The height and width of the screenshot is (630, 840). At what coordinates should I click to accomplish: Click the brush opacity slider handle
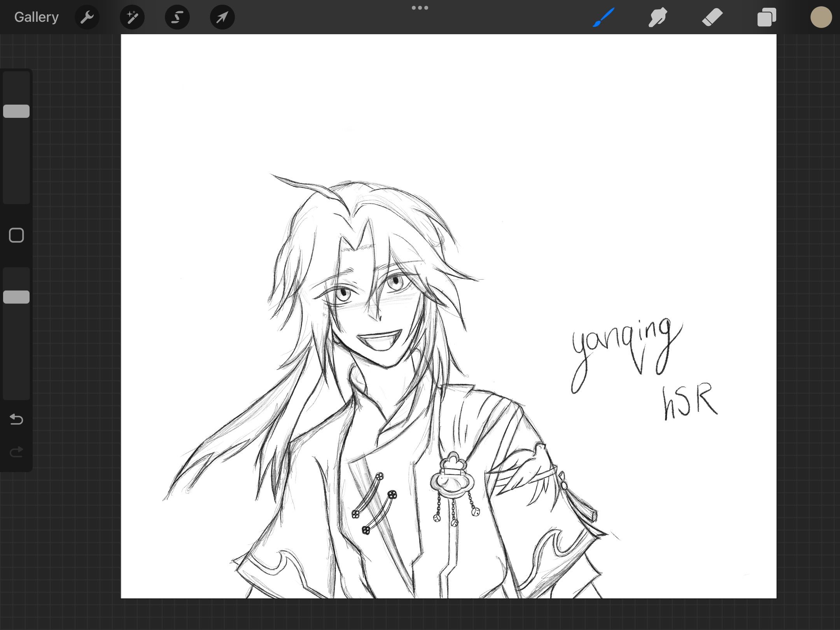point(16,297)
